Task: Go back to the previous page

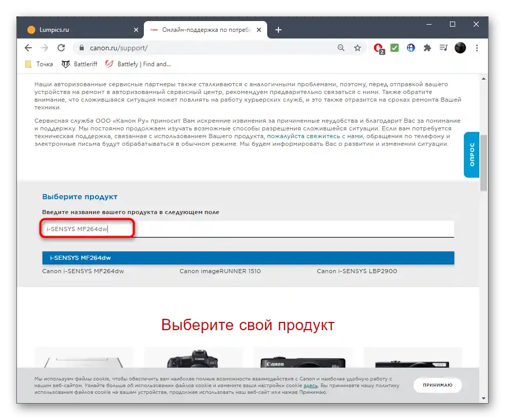Action: 28,48
